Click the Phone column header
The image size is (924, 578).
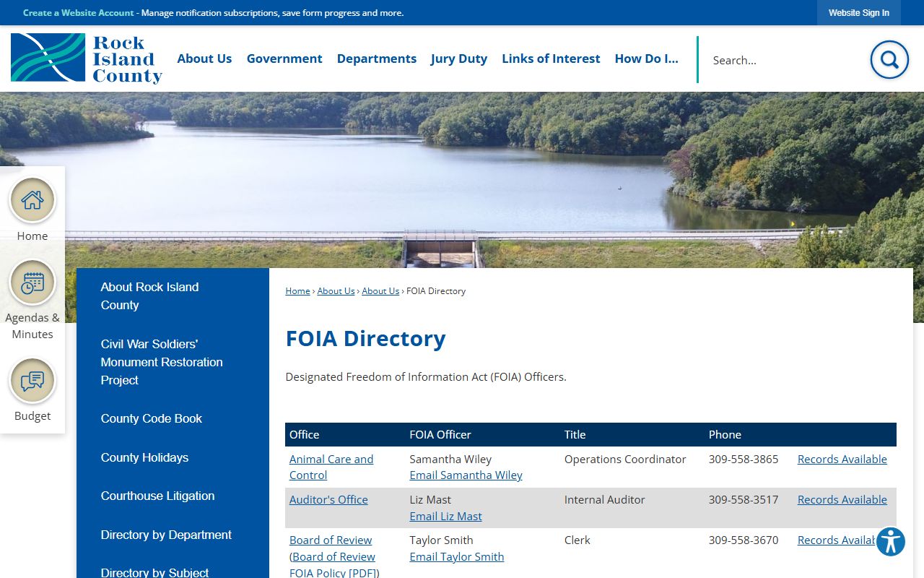725,434
